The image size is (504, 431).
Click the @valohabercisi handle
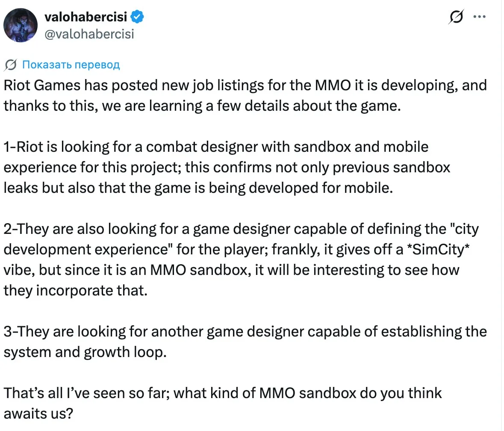point(89,34)
